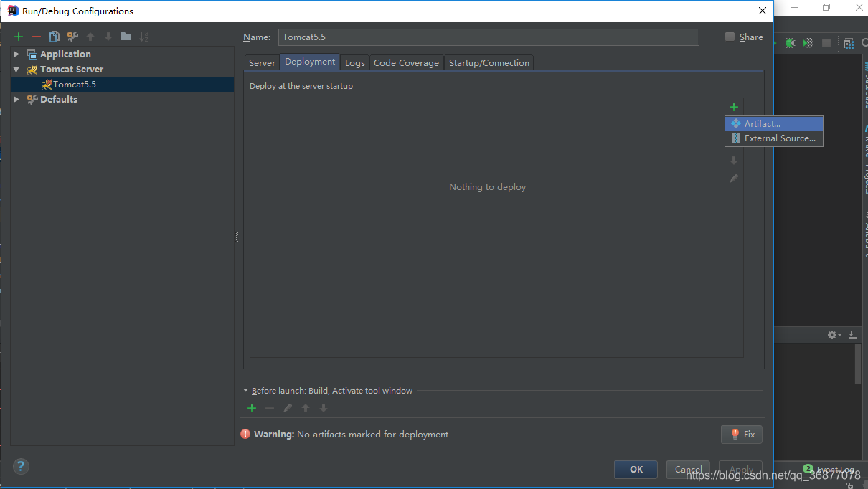Click the 'No artifacts marked for deployment' warning text
Viewport: 868px width, 489px height.
click(373, 434)
